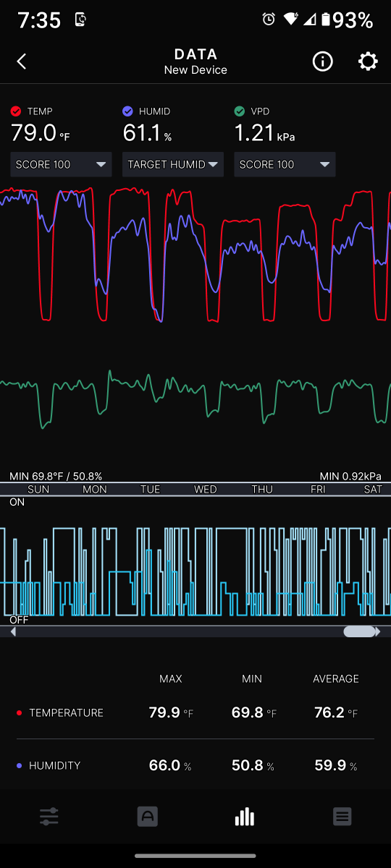
Task: Click the chart scrollbar thumb
Action: pos(359,631)
